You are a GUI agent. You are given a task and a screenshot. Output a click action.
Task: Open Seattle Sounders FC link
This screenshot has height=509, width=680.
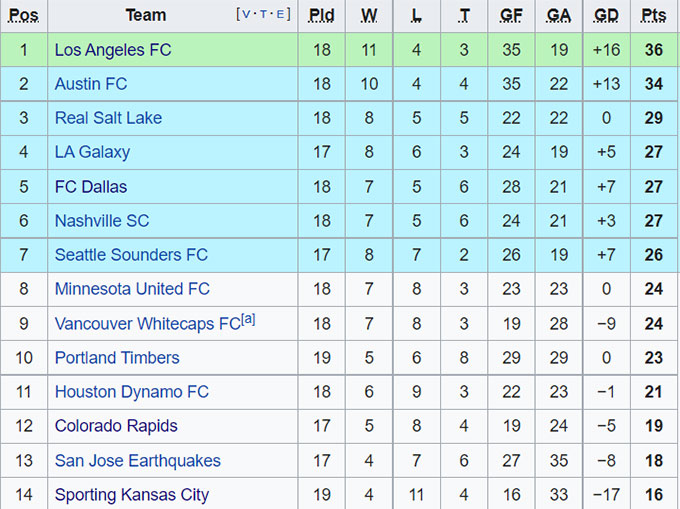click(x=131, y=255)
